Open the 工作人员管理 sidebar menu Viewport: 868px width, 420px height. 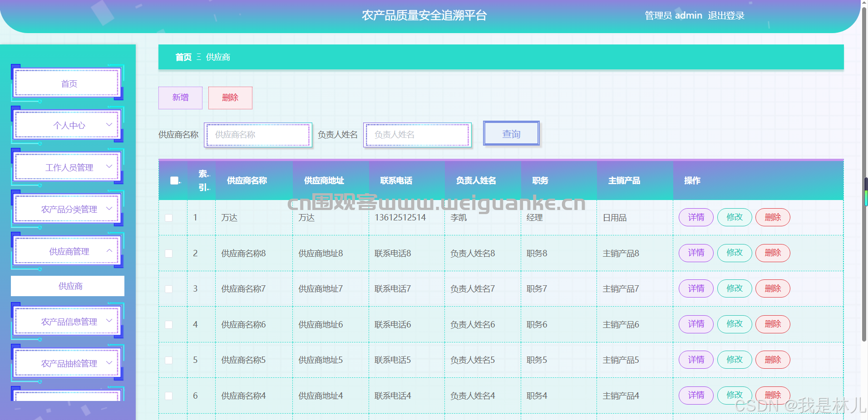pyautogui.click(x=68, y=167)
